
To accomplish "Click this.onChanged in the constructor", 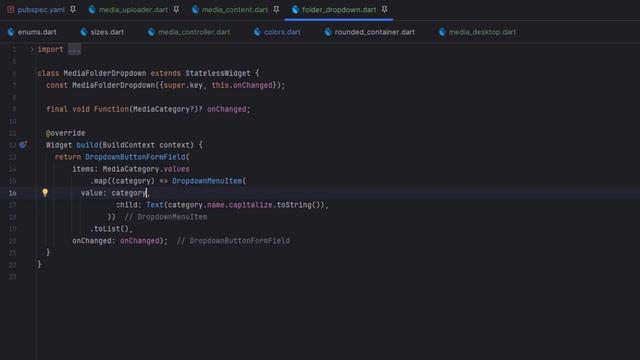I will (x=242, y=85).
